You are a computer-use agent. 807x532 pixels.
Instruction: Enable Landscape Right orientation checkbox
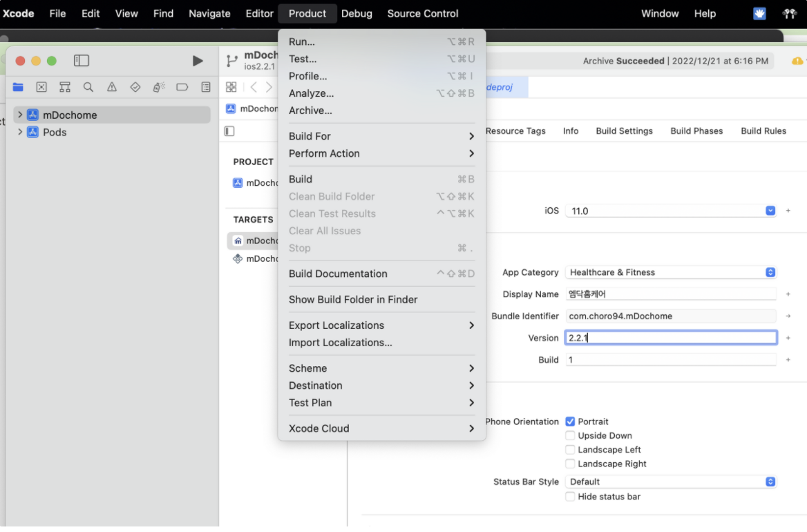(570, 464)
